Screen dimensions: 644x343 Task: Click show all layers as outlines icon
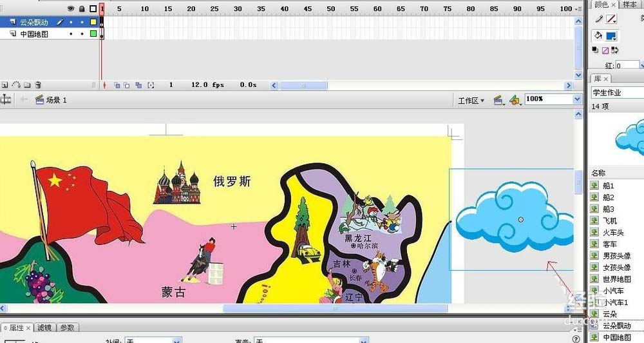coord(93,8)
